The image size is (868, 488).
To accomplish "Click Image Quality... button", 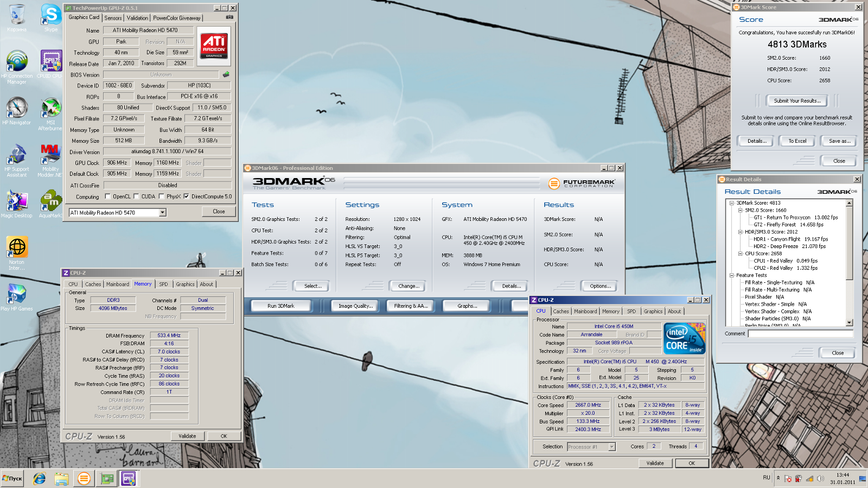I will click(x=355, y=306).
